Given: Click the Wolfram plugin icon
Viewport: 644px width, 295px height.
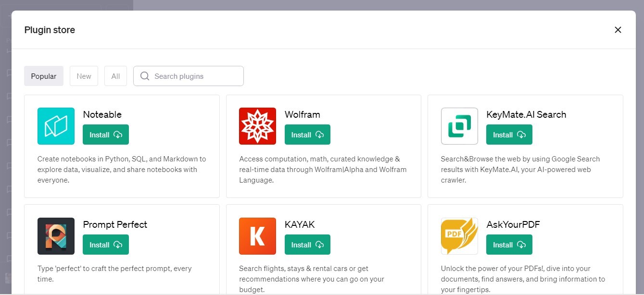Looking at the screenshot, I should tap(257, 126).
